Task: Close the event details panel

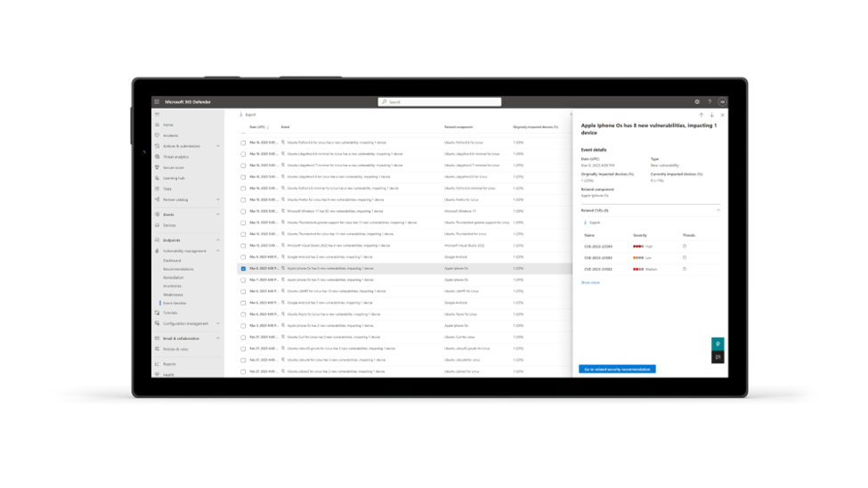Action: click(722, 115)
